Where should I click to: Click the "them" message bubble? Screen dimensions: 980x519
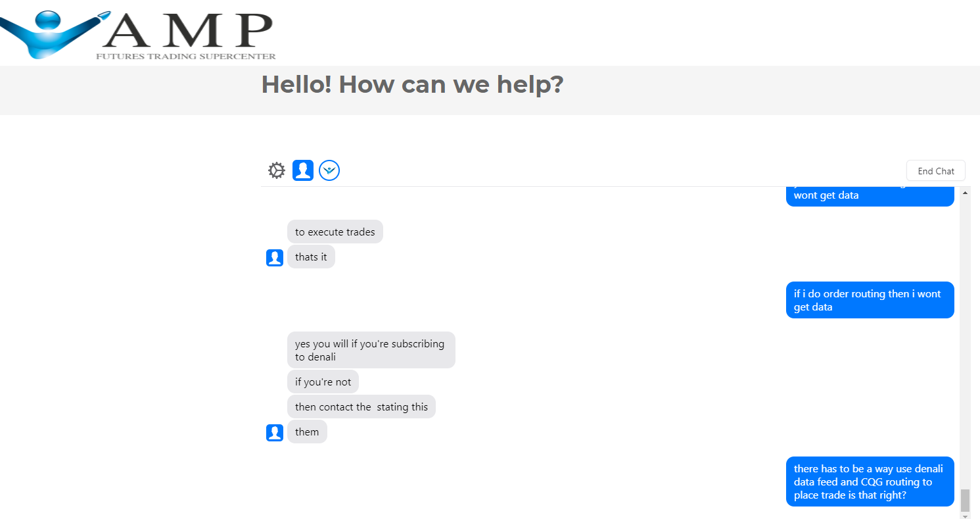(x=307, y=432)
